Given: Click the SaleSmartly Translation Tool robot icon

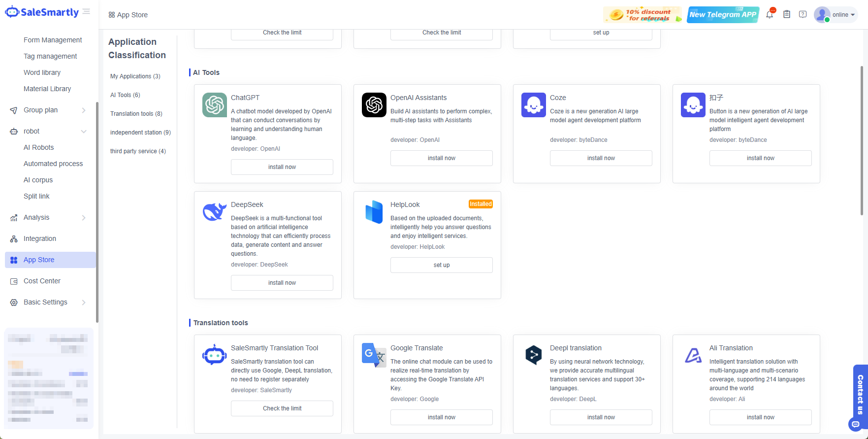Looking at the screenshot, I should click(215, 355).
